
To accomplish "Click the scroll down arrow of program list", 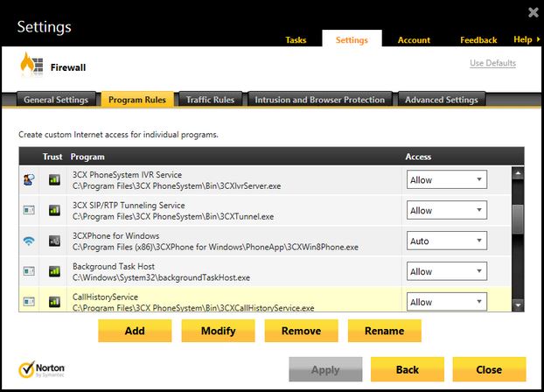I will pyautogui.click(x=518, y=305).
